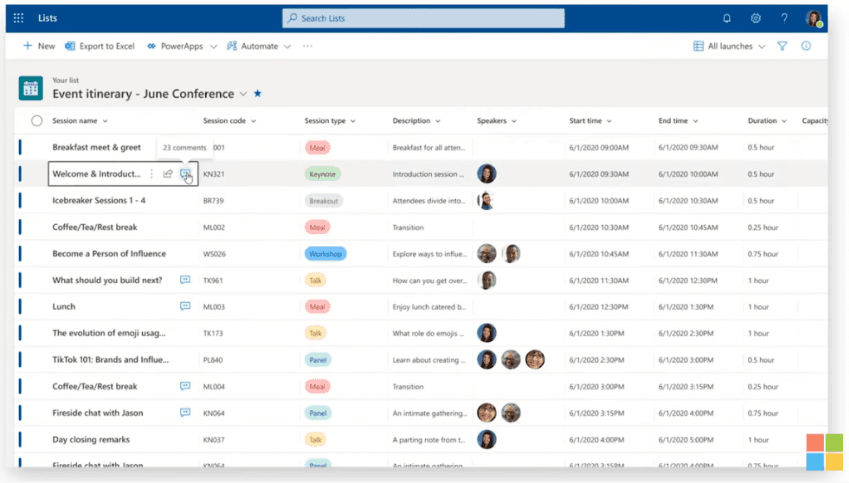Click Export to Excel
Viewport: 849px width, 483px height.
click(x=100, y=46)
